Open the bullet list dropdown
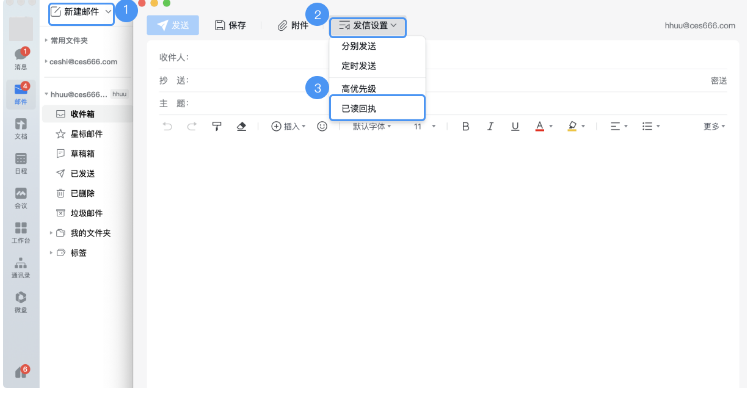 pyautogui.click(x=651, y=126)
